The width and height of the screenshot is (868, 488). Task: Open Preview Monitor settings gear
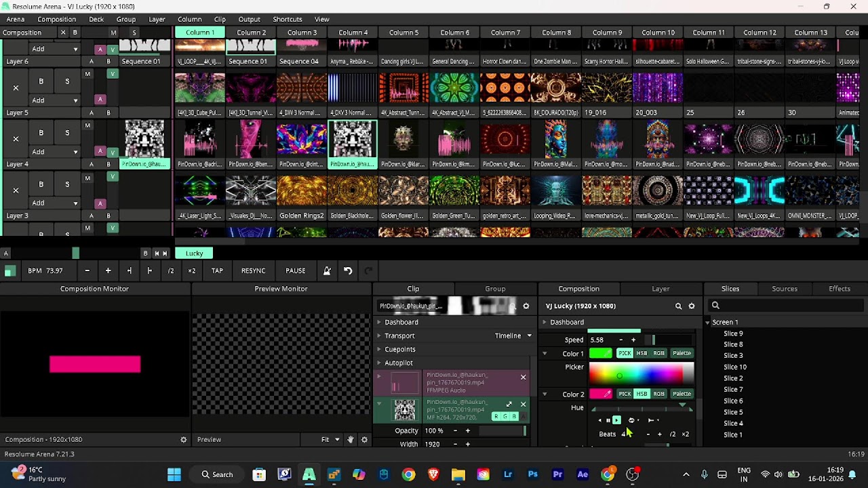pos(364,439)
